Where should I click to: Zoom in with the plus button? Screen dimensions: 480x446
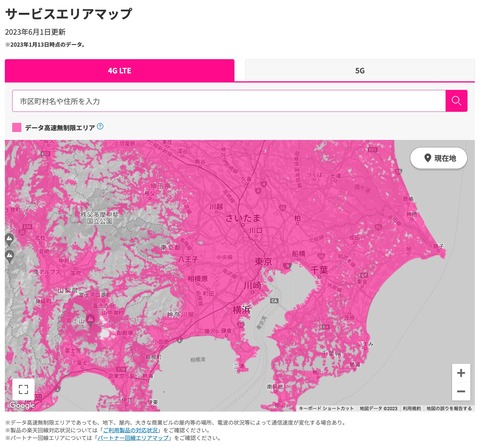click(461, 373)
